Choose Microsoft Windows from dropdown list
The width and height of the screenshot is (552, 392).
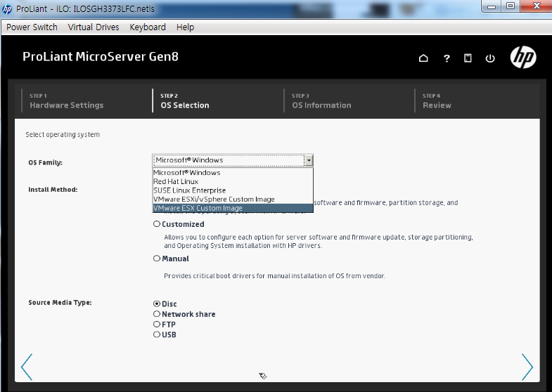point(233,173)
